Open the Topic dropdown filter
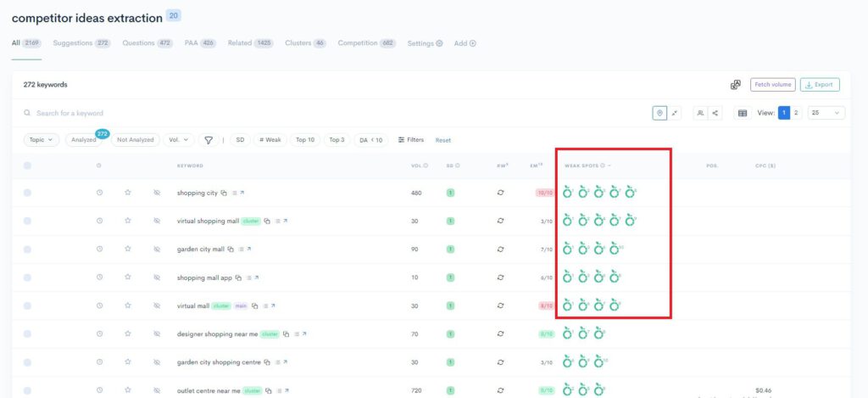The height and width of the screenshot is (398, 868). coord(42,140)
